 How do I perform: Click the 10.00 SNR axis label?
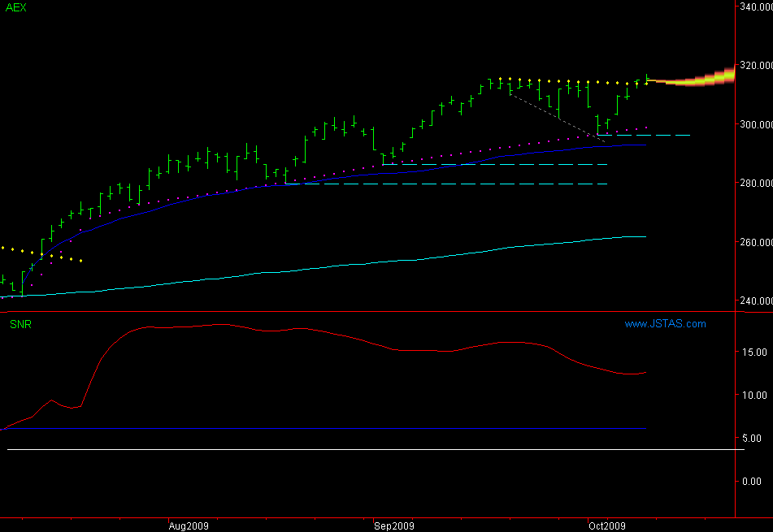tap(758, 396)
